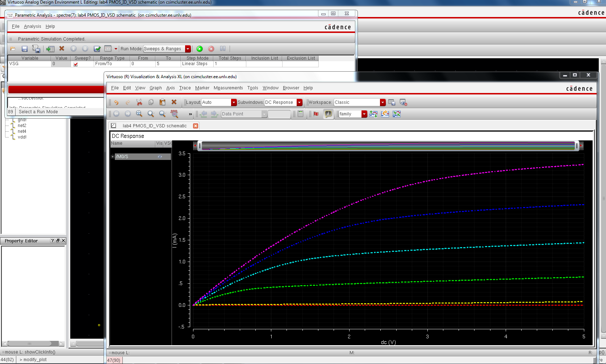Open File menu in Parametric Analysis window

point(16,26)
